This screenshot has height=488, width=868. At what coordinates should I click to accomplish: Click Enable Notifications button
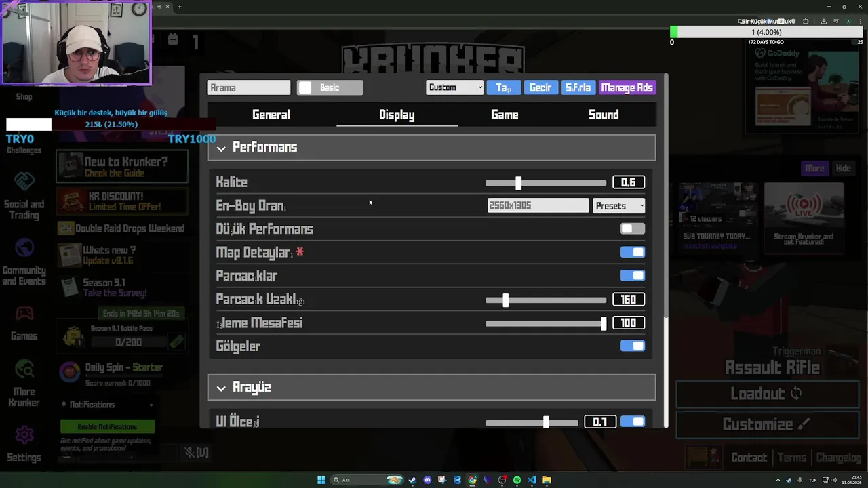(107, 426)
